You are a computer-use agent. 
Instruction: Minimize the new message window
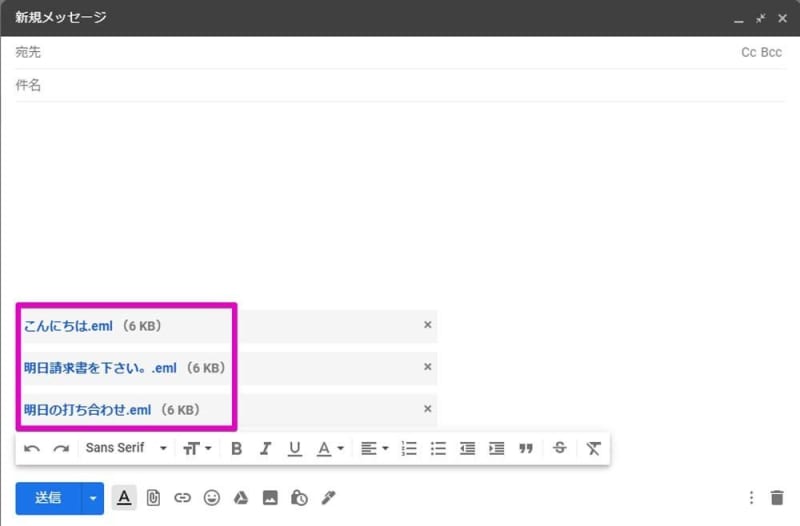739,19
